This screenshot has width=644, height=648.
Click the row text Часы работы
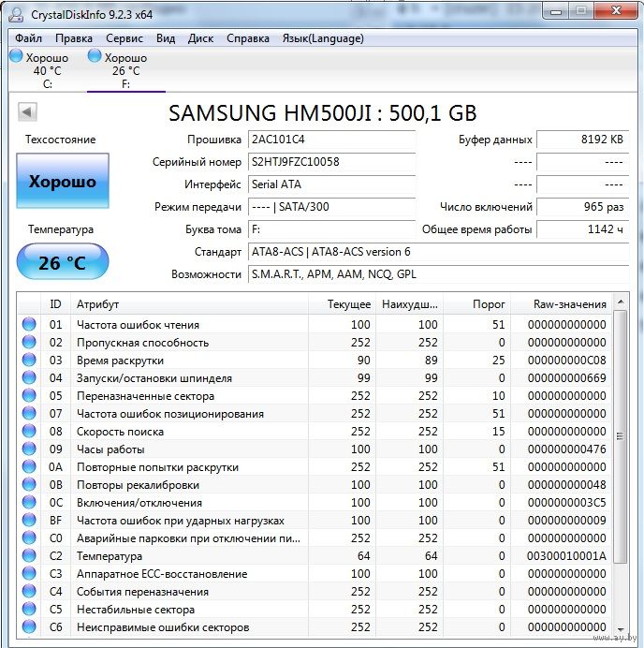(x=110, y=449)
